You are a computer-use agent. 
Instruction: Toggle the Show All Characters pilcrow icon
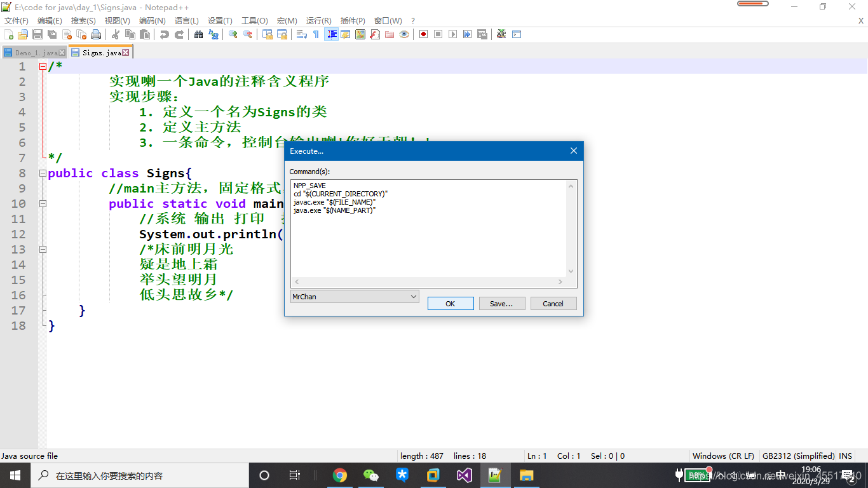tap(316, 34)
